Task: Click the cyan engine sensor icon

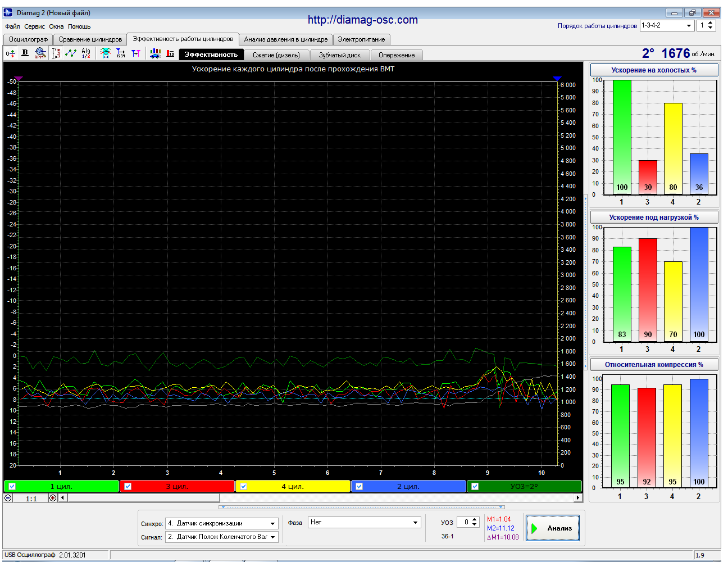Action: pos(106,53)
